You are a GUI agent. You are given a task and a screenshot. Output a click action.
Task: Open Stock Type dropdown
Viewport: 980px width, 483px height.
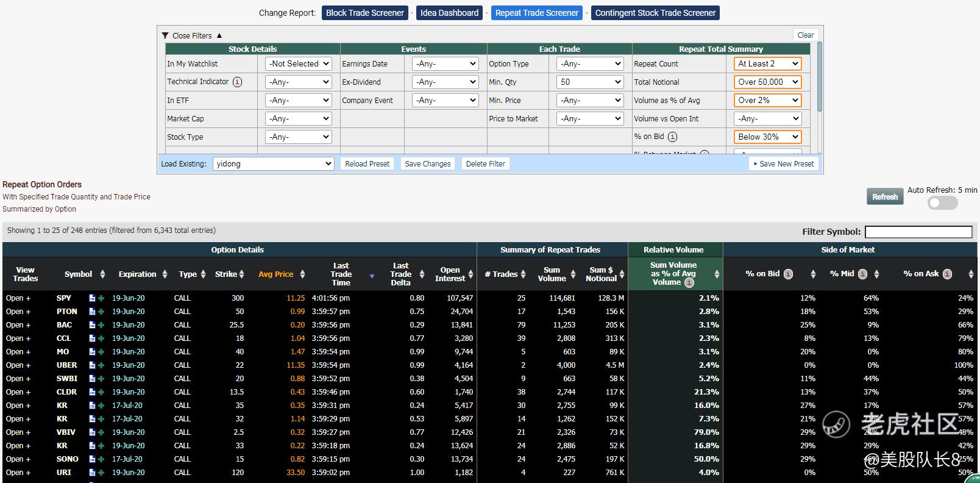coord(299,137)
